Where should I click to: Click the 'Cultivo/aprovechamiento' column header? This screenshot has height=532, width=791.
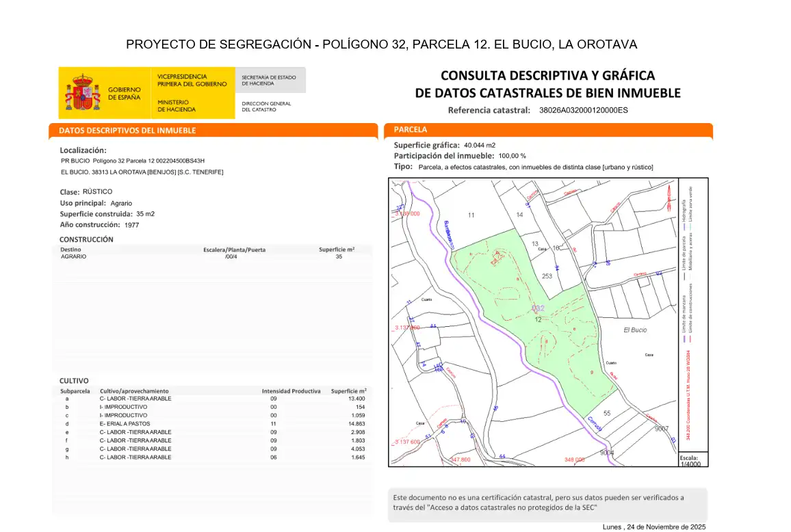(134, 391)
